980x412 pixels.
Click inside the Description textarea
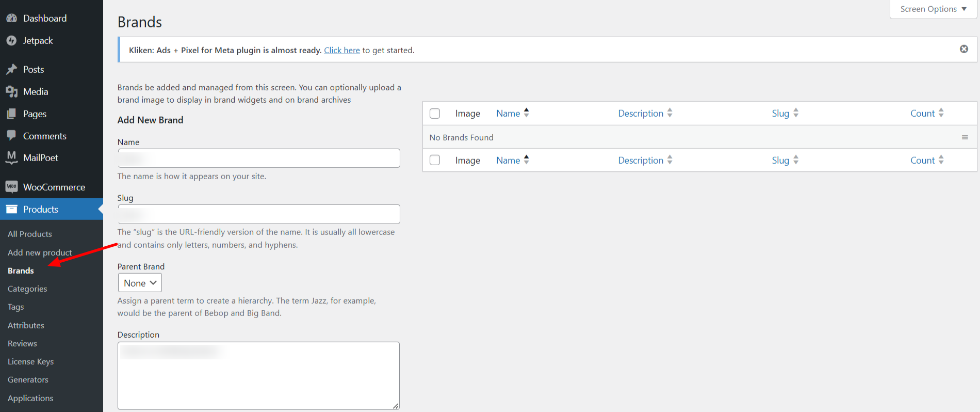pyautogui.click(x=259, y=375)
